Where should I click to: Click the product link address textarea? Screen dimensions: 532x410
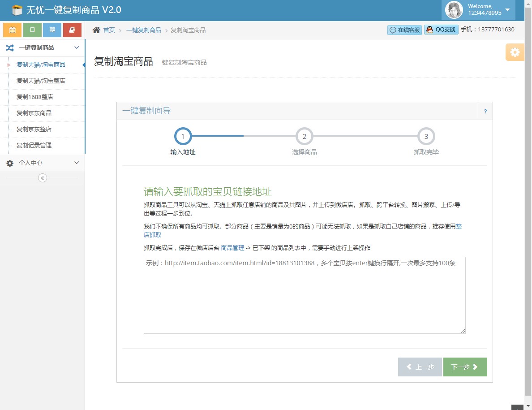coord(305,295)
